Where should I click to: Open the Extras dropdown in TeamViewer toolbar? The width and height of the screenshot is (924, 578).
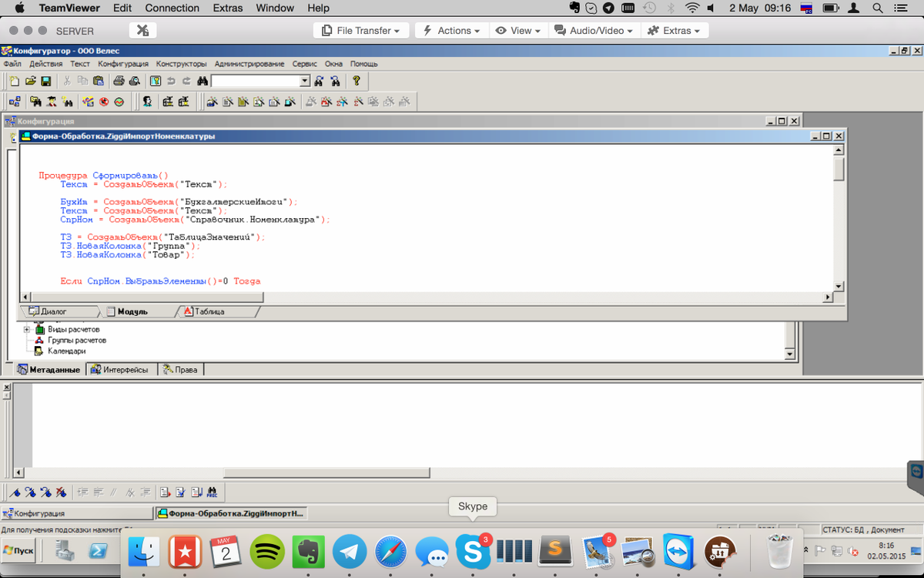pyautogui.click(x=674, y=30)
